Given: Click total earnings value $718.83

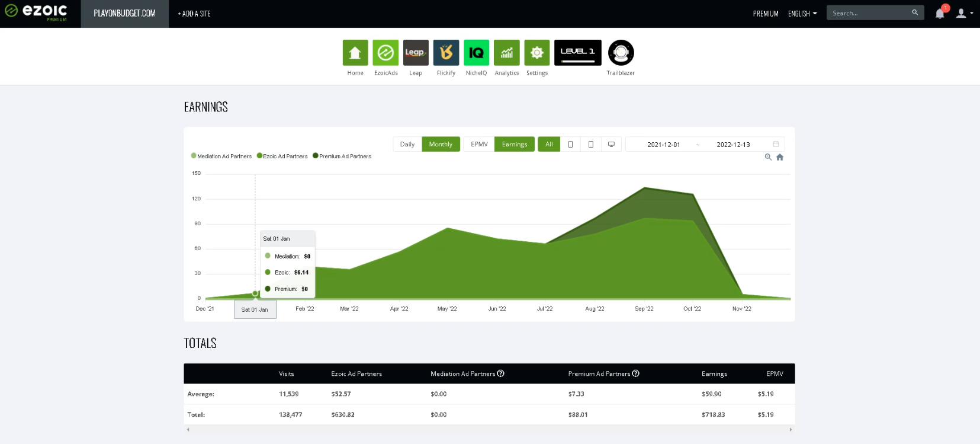Looking at the screenshot, I should point(713,414).
